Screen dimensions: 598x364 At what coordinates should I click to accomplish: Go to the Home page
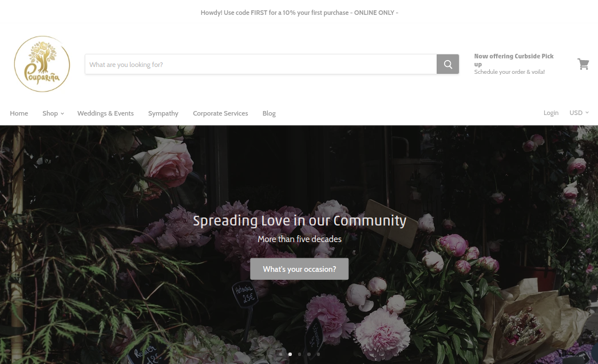[x=19, y=113]
